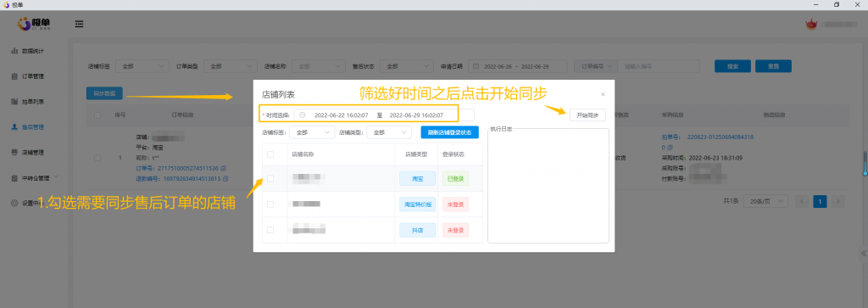Copy order number 2717510005274511536 with copy icon
The image size is (868, 308).
223,168
